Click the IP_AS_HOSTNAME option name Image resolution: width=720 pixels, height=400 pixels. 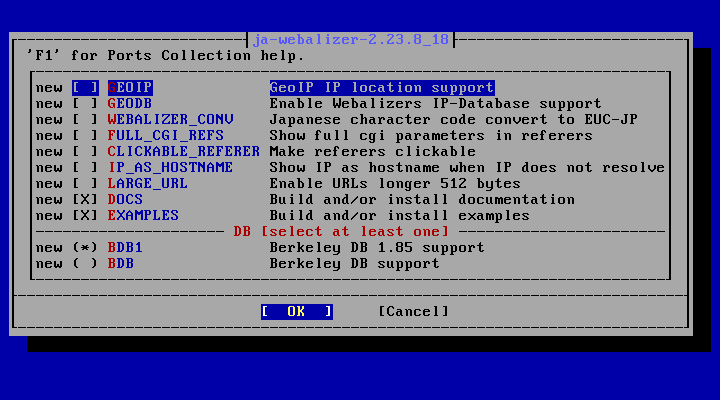(x=170, y=168)
